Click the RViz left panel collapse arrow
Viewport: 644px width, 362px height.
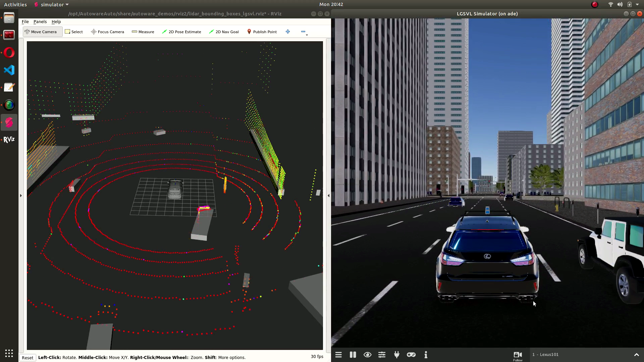21,195
